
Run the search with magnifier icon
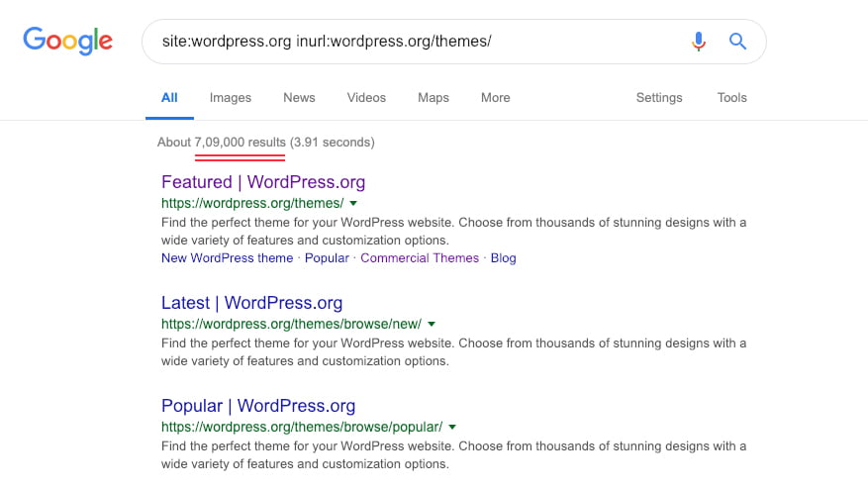pos(737,41)
